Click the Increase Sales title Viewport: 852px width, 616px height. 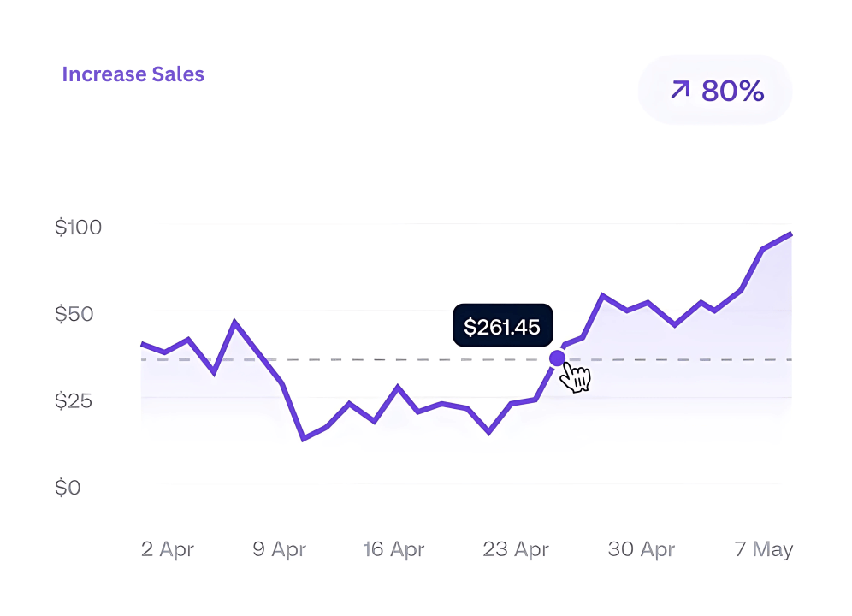coord(133,74)
